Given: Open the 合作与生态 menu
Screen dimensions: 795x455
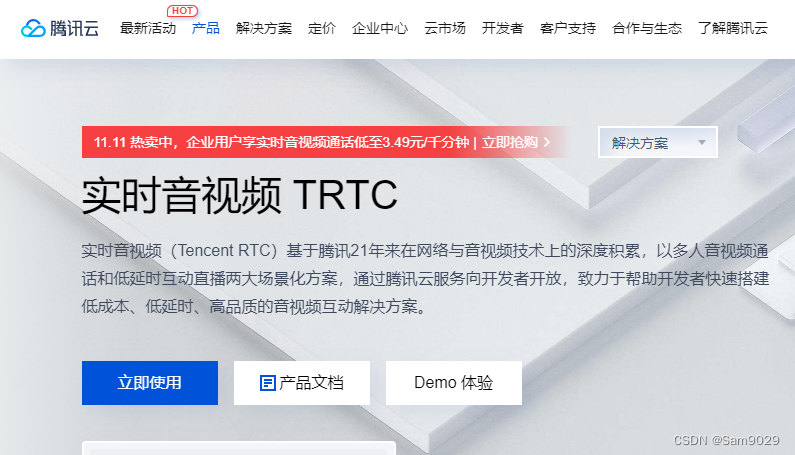Looking at the screenshot, I should pyautogui.click(x=647, y=28).
